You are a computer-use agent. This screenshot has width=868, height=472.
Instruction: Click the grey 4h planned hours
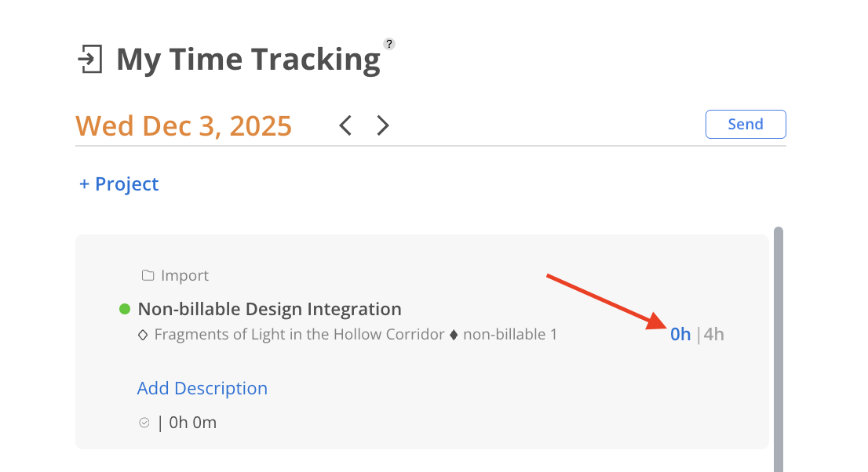click(x=713, y=335)
